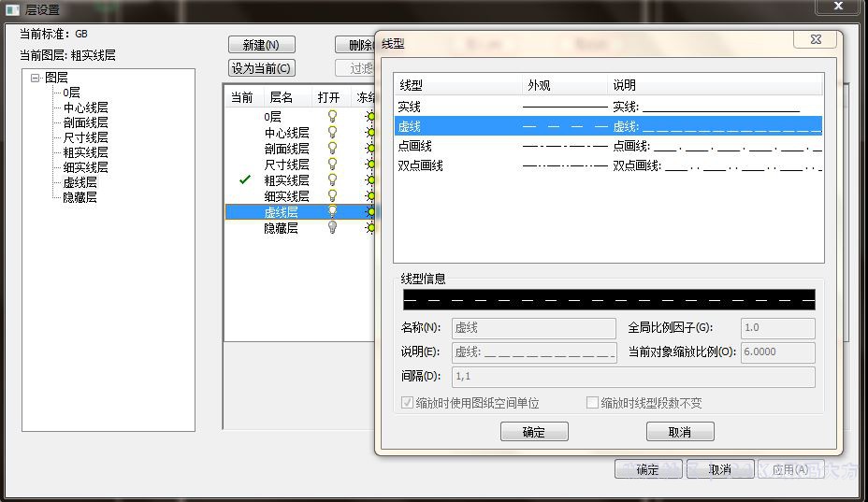
Task: Click the freeze sun icon for 细实线层
Action: (370, 196)
